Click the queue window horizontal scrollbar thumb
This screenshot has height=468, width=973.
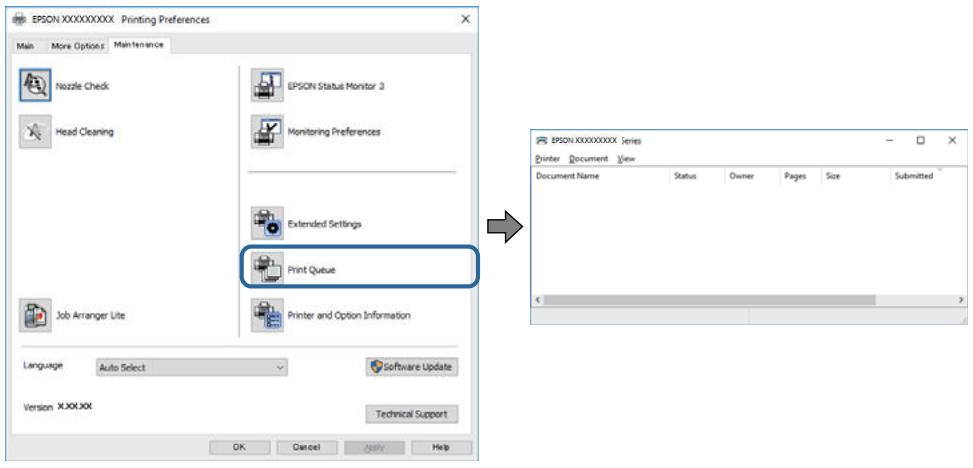pos(710,300)
